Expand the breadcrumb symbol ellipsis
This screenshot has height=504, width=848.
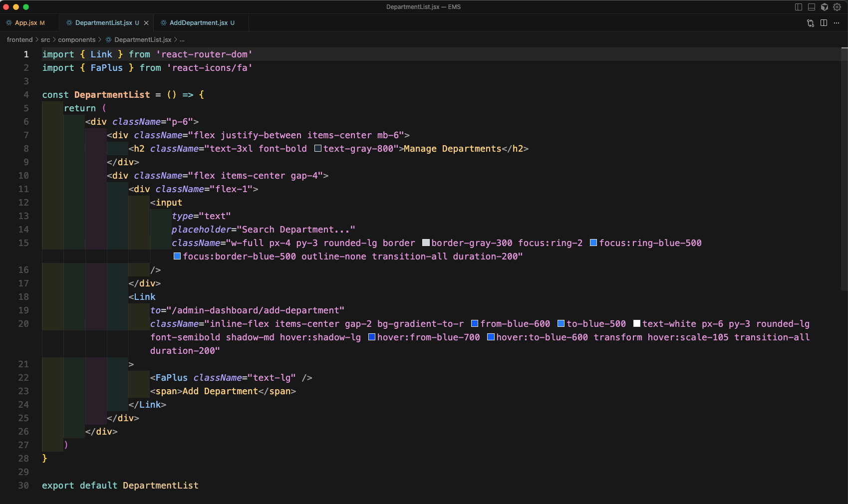pyautogui.click(x=182, y=40)
